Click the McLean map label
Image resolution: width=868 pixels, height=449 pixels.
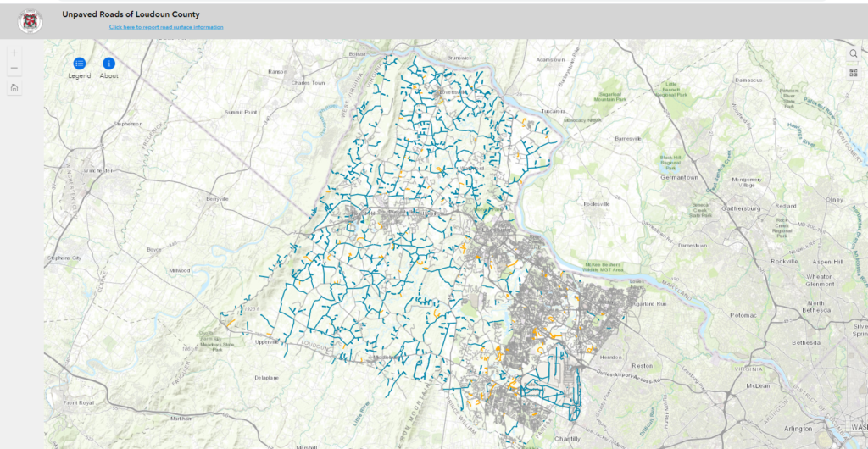coord(758,385)
